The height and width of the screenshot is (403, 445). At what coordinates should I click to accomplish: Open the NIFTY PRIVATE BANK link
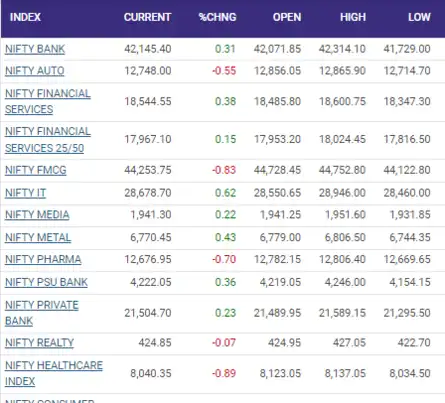(x=42, y=313)
